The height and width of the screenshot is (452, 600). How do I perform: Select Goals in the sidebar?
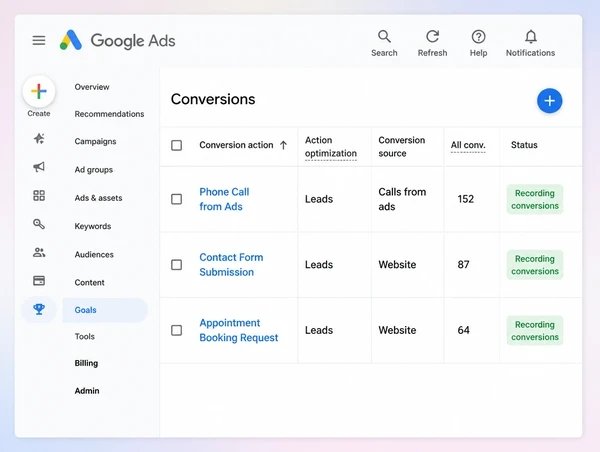coord(105,310)
